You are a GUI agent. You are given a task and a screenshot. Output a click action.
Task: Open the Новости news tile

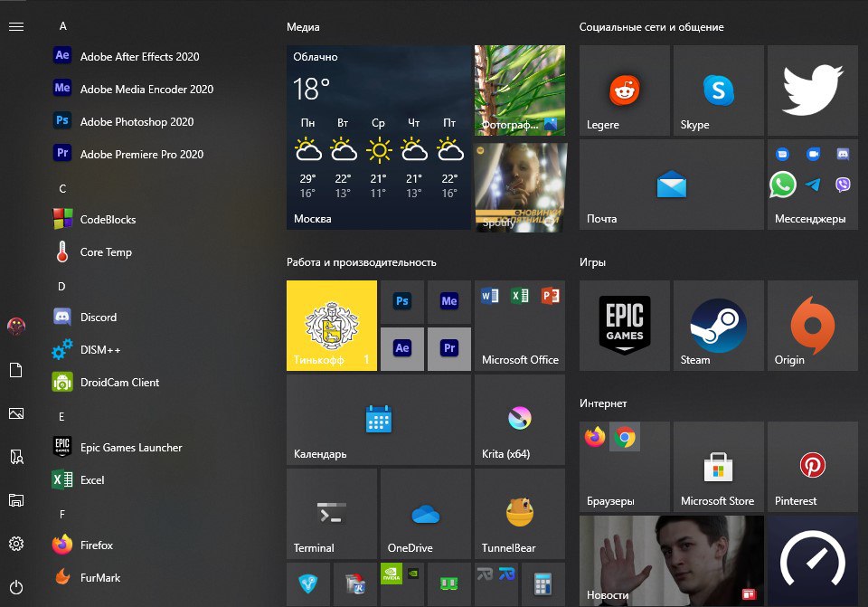[x=672, y=561]
